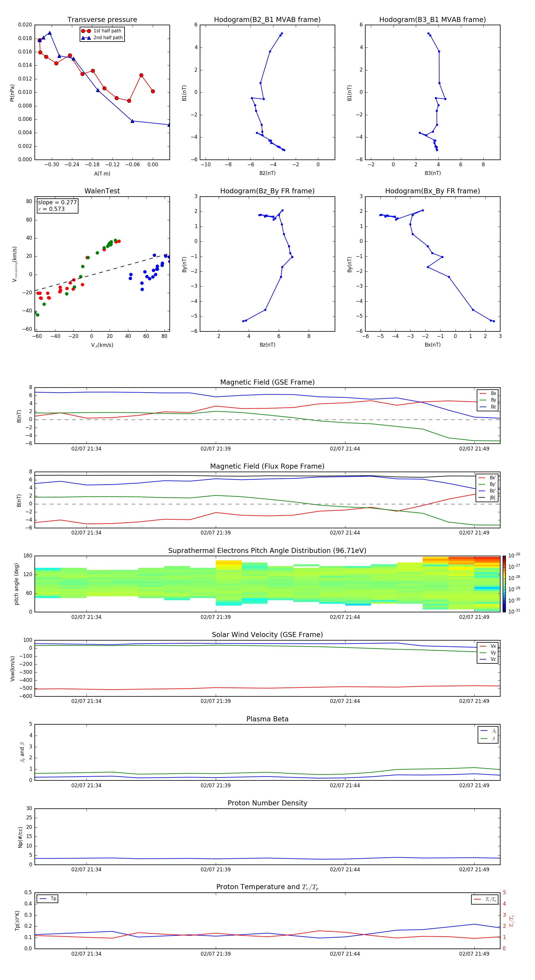Image resolution: width=535 pixels, height=980 pixels.
Task: Click the "Proton Temperature and Te/Tp" title
Action: click(267, 887)
